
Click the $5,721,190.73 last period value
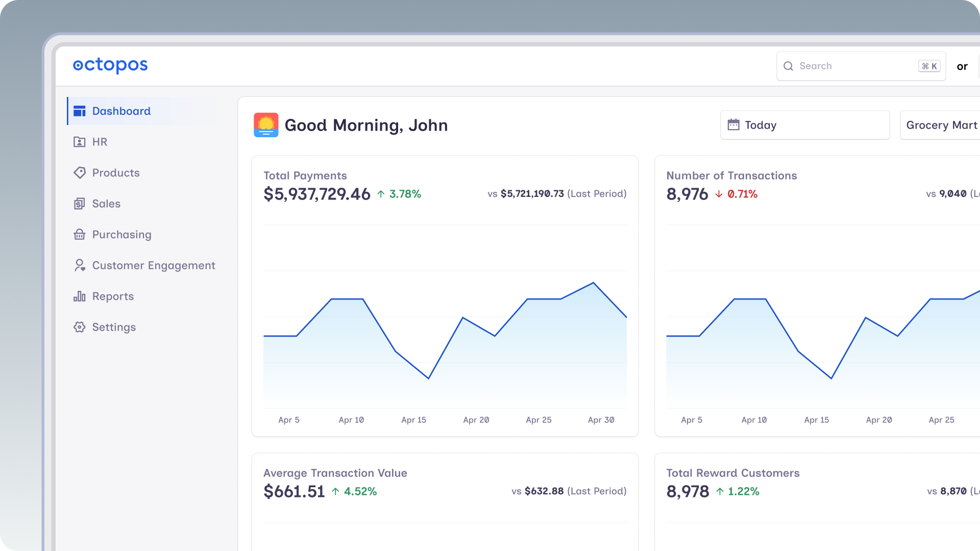(532, 194)
